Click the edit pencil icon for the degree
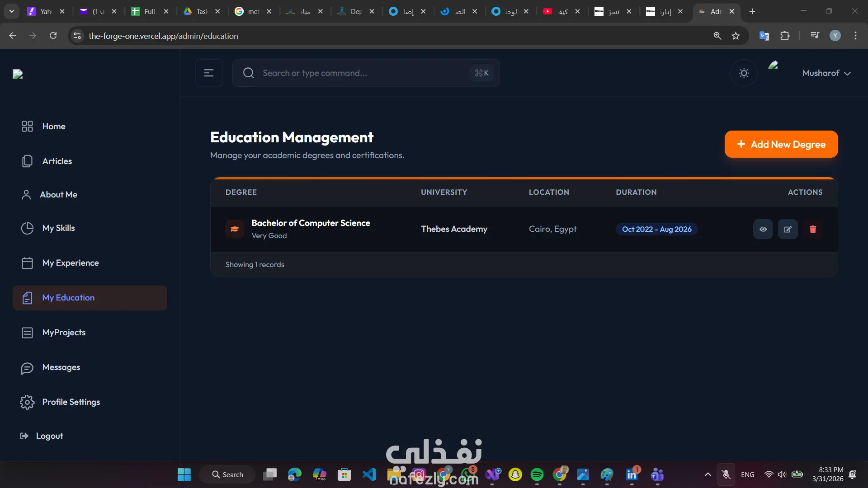 point(788,229)
